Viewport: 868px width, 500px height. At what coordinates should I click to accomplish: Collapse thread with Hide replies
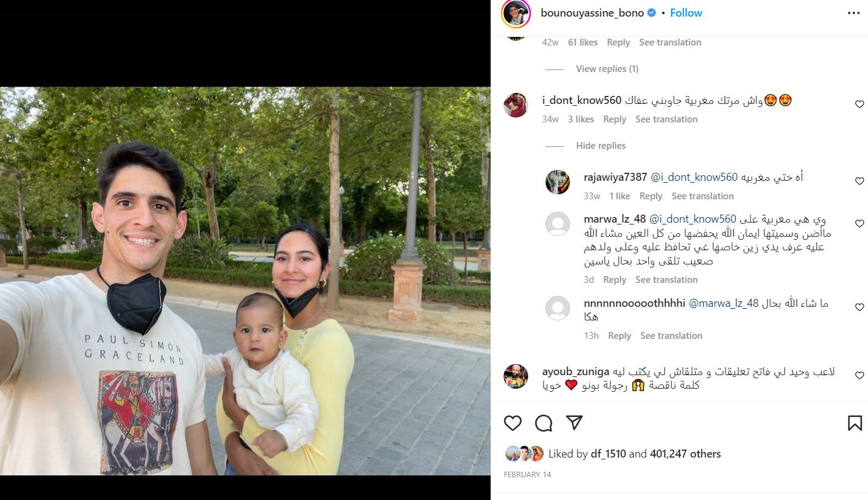point(601,146)
